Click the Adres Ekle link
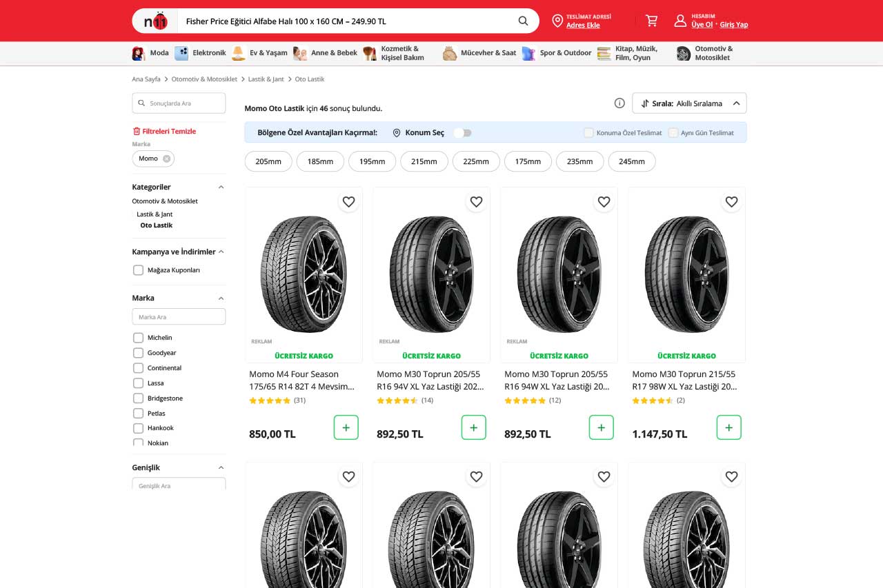Viewport: 883px width, 588px height. (x=583, y=26)
